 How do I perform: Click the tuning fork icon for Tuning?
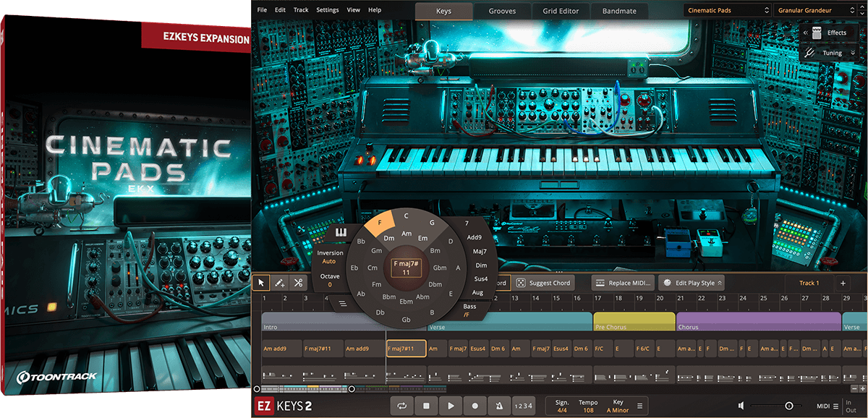click(x=810, y=53)
